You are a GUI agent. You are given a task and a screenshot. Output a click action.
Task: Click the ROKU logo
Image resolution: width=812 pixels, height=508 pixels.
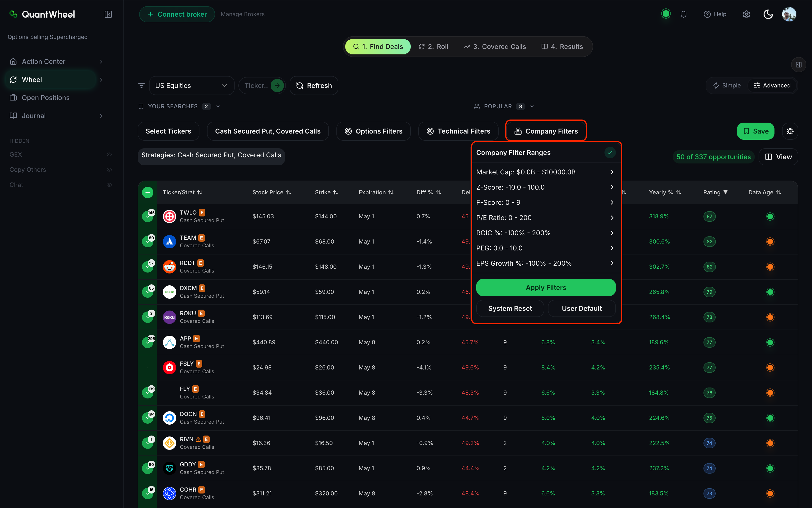[x=170, y=317]
